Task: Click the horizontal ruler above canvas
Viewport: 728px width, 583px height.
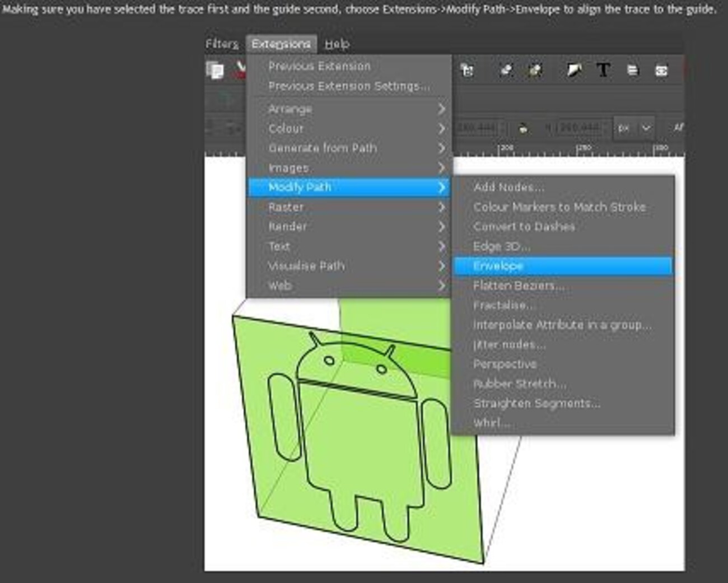Action: (x=568, y=150)
